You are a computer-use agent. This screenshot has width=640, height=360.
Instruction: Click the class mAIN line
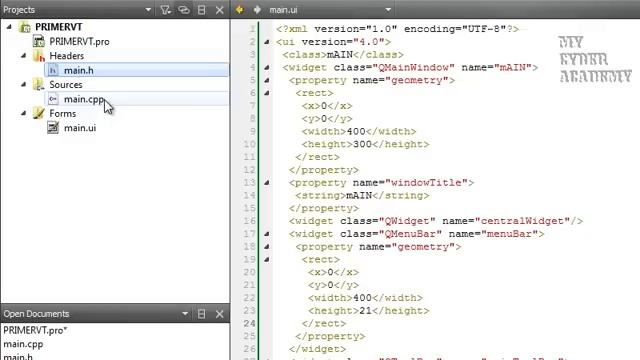tap(343, 55)
